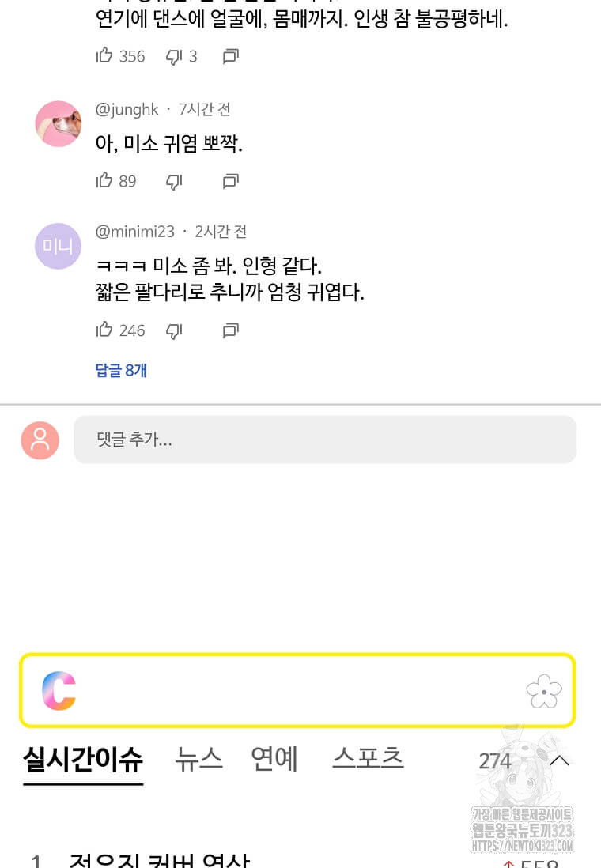Like @minimi23's comment

pos(104,330)
